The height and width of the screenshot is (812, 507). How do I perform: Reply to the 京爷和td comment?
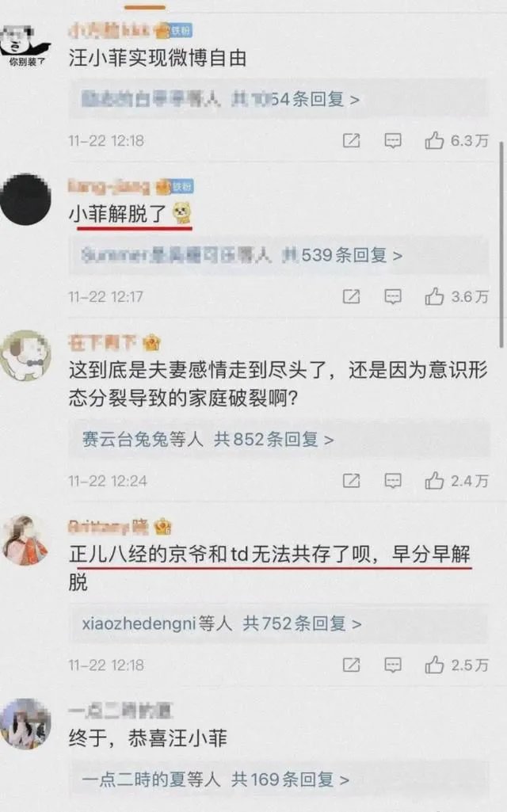click(x=393, y=665)
